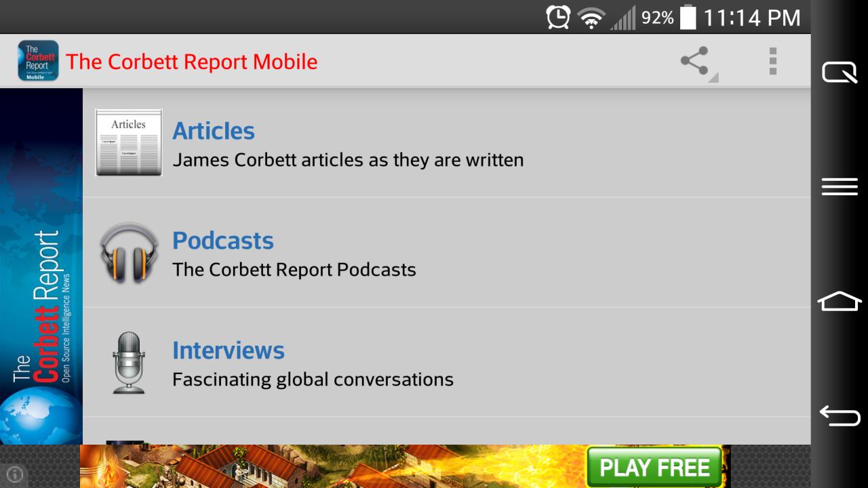
Task: Tap the Android home navigation button
Action: click(x=840, y=301)
